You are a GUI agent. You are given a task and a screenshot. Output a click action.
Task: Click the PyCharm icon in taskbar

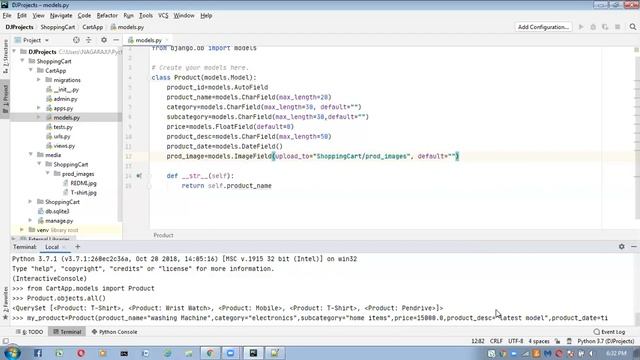tap(253, 353)
